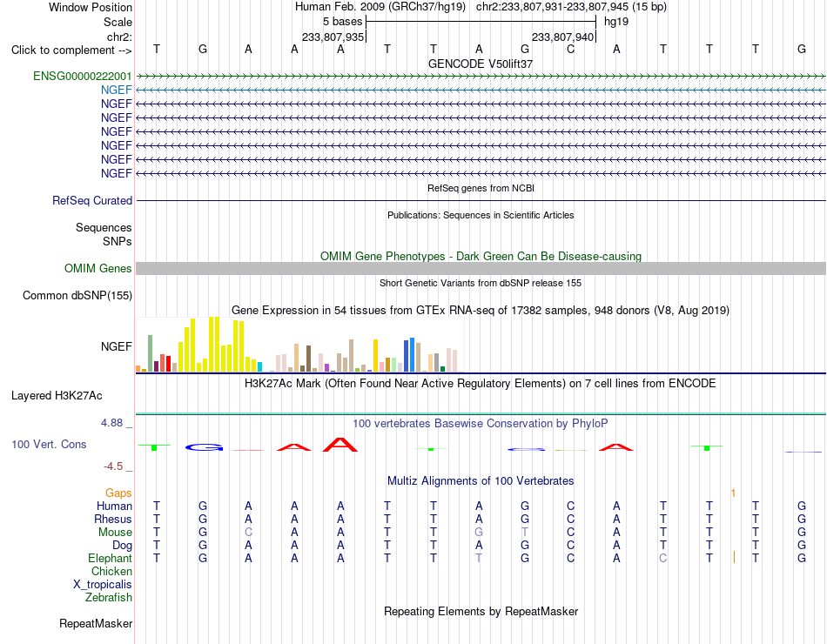Click the OMIM Genes label
The image size is (827, 644).
pyautogui.click(x=97, y=268)
